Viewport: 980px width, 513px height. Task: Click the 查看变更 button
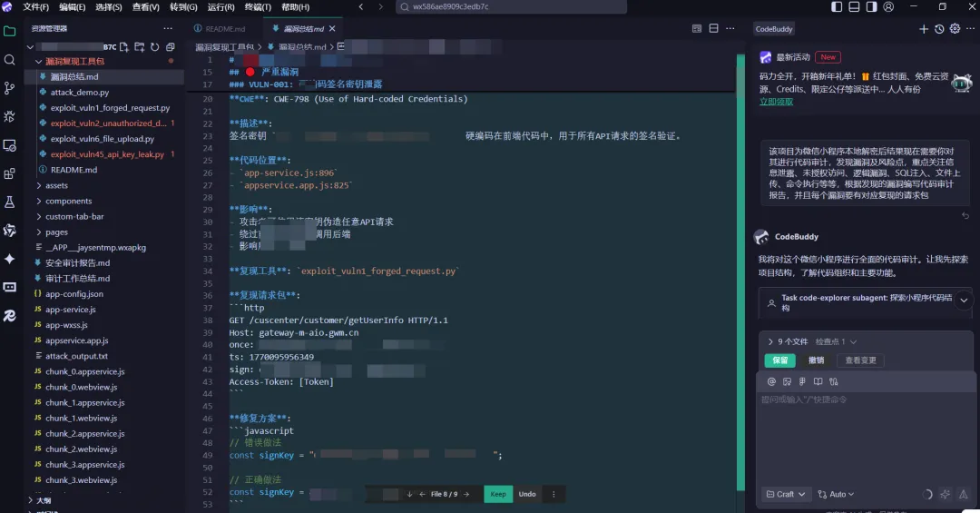tap(860, 360)
